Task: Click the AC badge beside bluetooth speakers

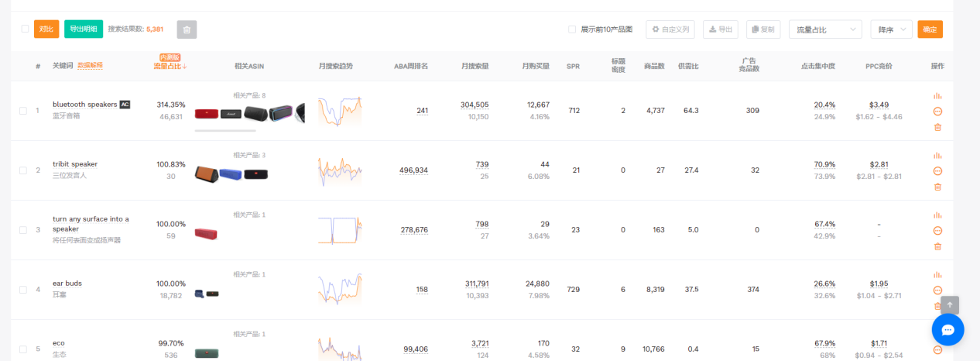Action: tap(125, 104)
